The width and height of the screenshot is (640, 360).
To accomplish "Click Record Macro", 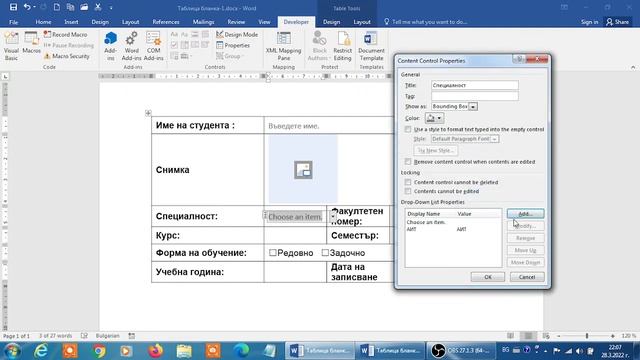I will pos(65,35).
